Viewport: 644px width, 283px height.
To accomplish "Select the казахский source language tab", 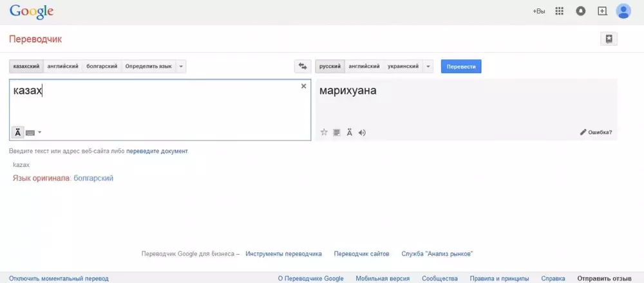I will point(26,66).
